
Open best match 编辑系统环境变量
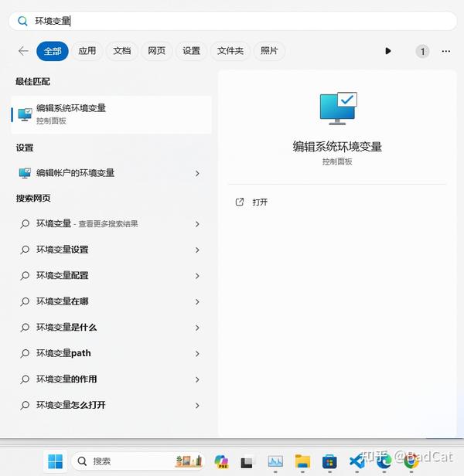point(111,114)
